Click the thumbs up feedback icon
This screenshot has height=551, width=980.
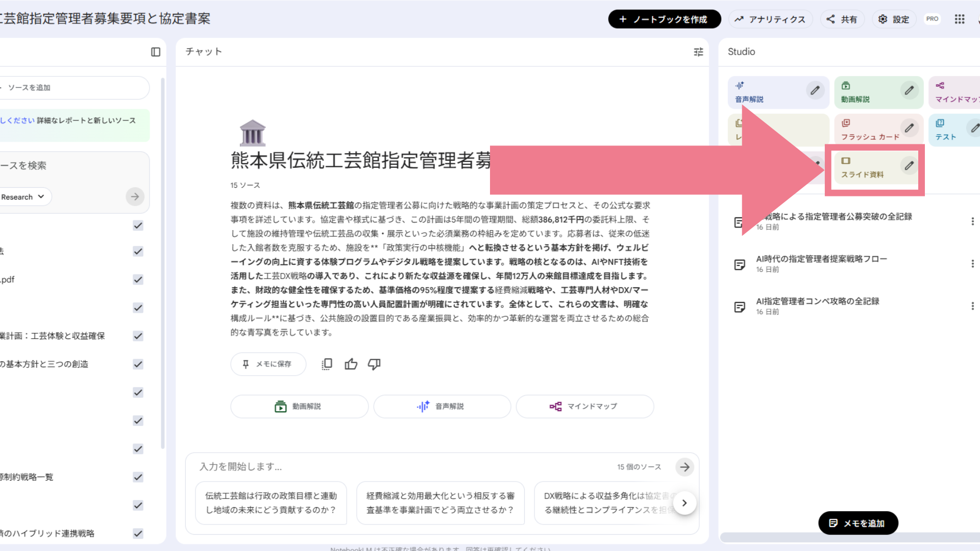coord(351,364)
